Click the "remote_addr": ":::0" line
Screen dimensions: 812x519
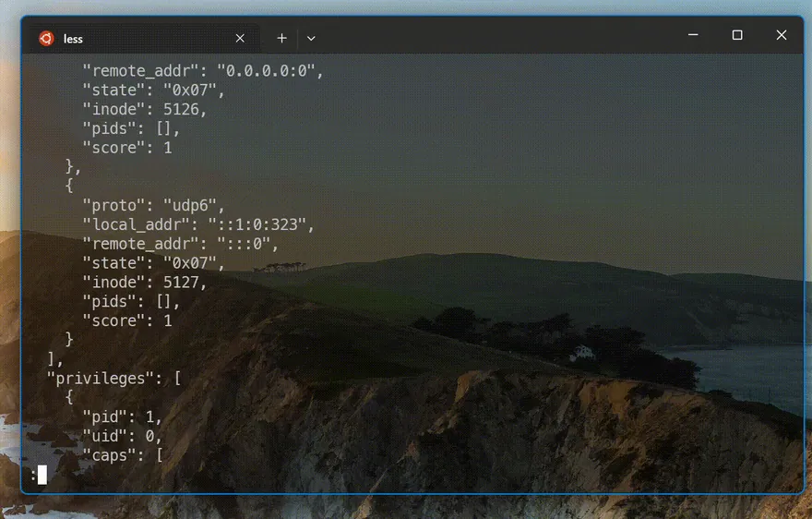click(180, 244)
